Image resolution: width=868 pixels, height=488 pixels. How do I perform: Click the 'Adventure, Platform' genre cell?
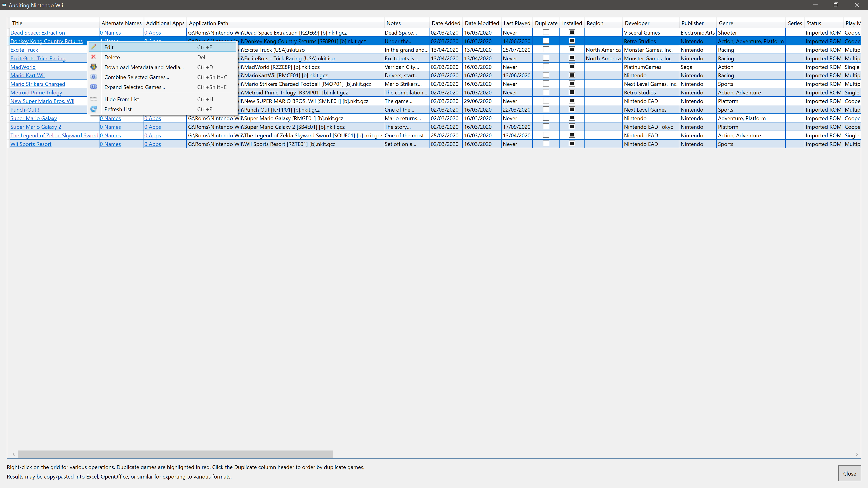[x=751, y=118]
